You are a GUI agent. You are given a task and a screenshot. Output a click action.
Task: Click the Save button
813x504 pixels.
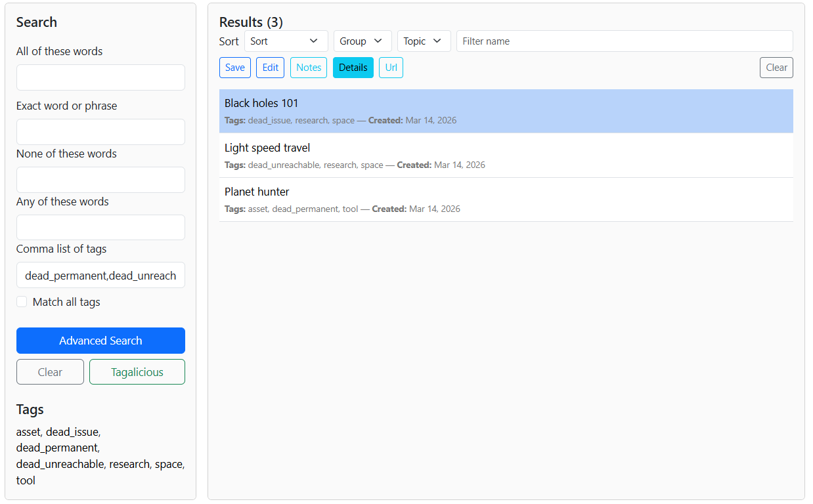pyautogui.click(x=234, y=68)
